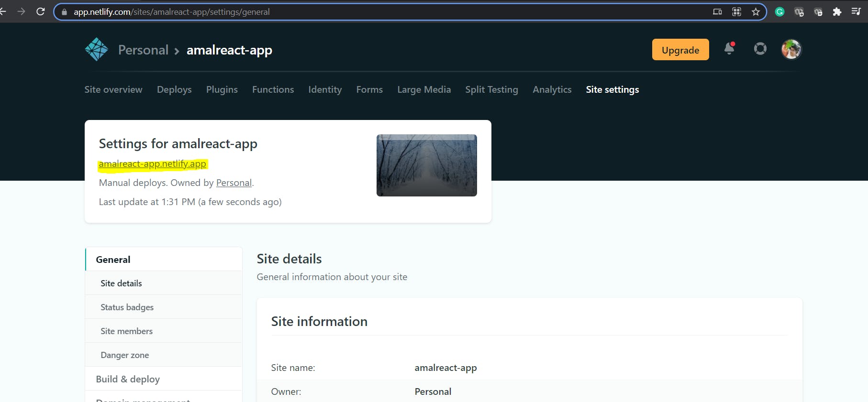Switch to the Functions tab
The width and height of the screenshot is (868, 402).
[x=273, y=89]
